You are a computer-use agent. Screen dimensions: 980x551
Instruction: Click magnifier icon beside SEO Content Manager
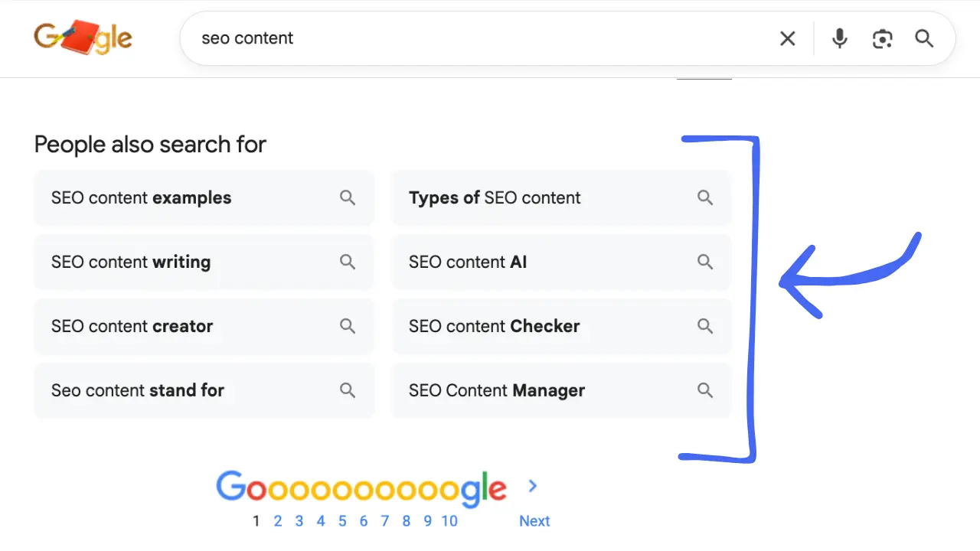point(705,390)
